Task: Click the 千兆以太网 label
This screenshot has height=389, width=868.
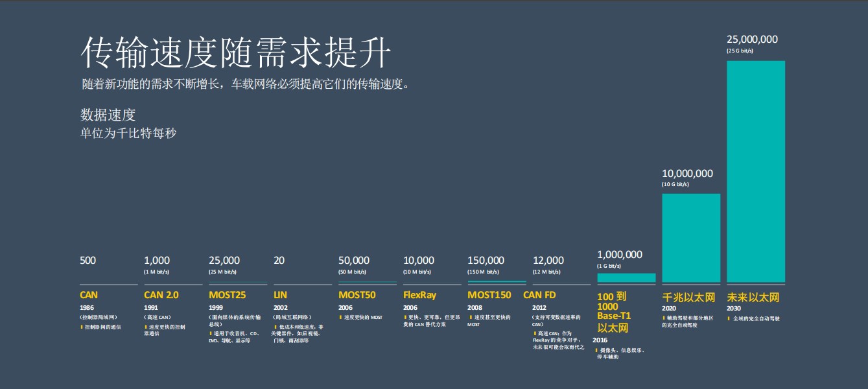Action: 688,298
